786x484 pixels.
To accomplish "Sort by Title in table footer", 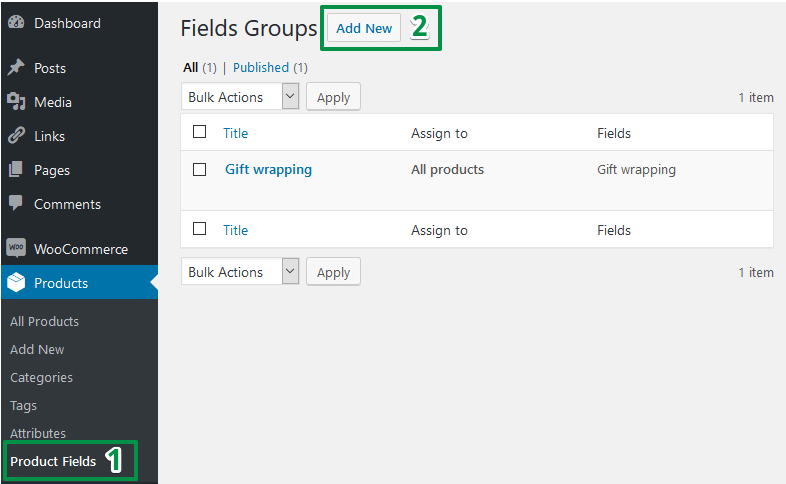I will coord(235,230).
